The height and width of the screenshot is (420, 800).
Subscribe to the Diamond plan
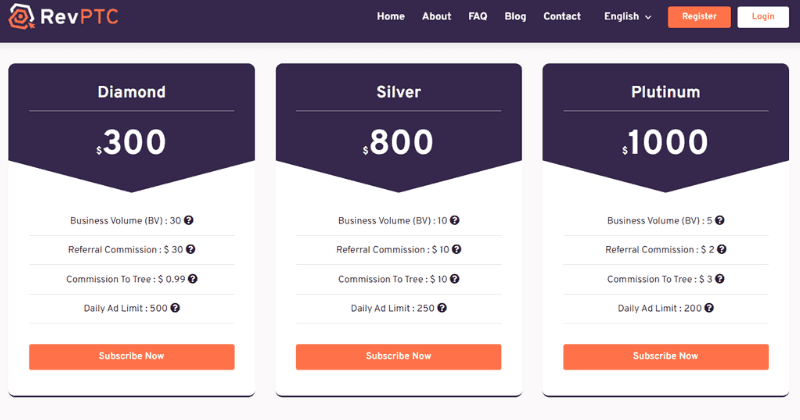(x=132, y=357)
